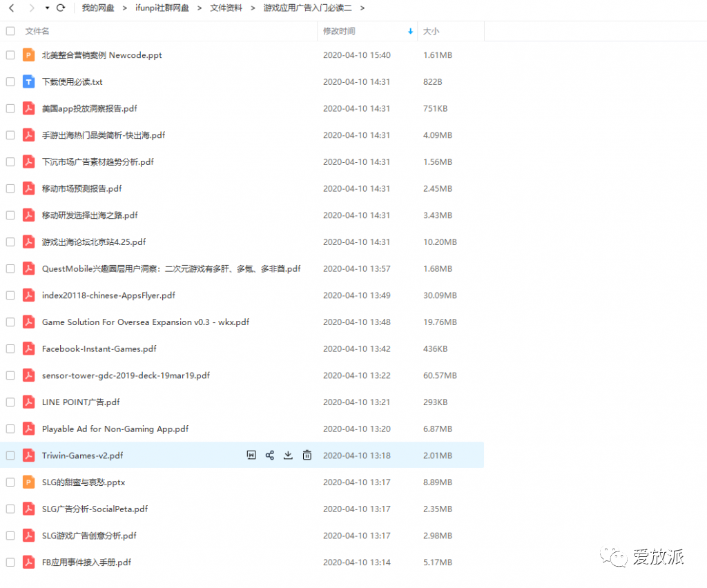Open the file 移动研发选择出海之路.pdf

pos(90,215)
